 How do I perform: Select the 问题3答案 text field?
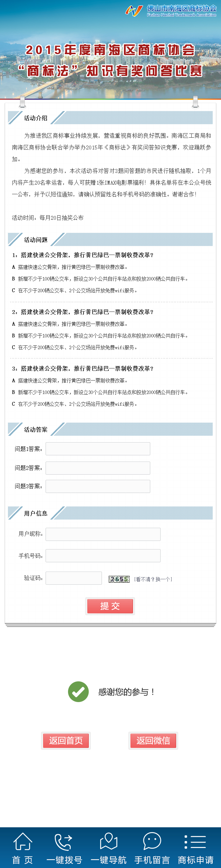pos(98,486)
